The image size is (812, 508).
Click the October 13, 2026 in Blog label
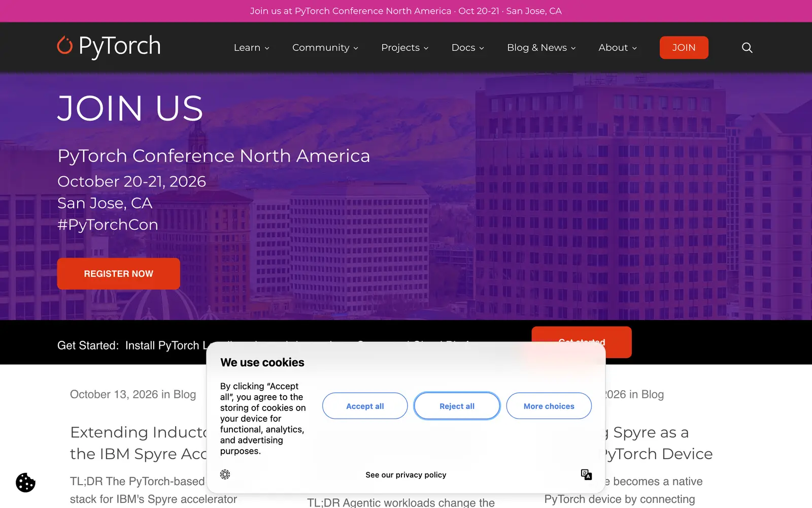133,394
